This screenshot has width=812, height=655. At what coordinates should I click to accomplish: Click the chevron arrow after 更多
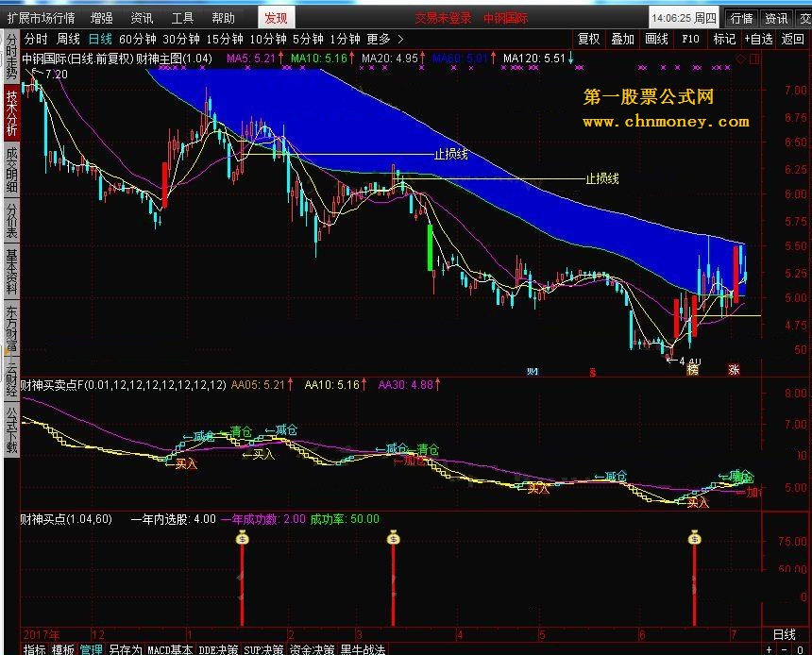point(400,39)
